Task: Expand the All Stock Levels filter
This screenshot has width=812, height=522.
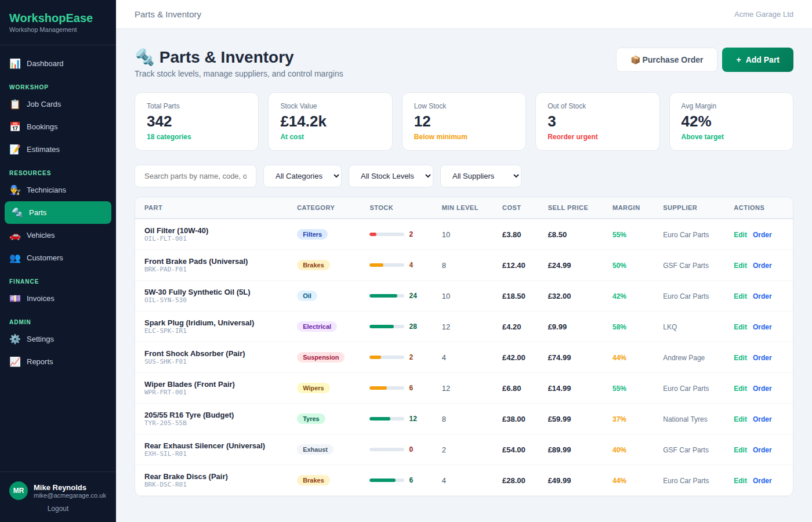Action: point(390,176)
